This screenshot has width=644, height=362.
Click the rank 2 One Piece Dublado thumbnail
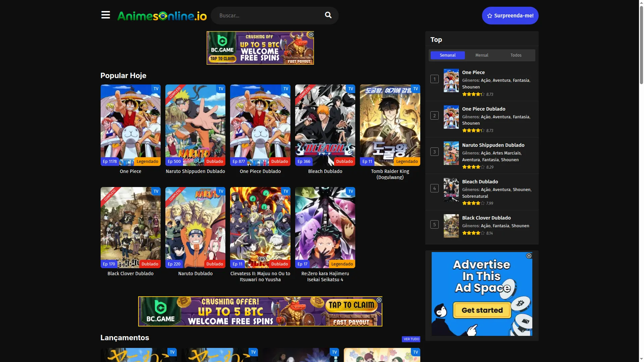click(x=451, y=117)
